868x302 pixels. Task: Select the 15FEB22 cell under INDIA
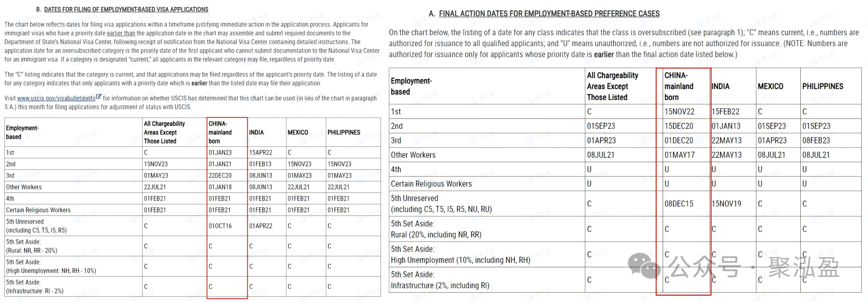725,112
